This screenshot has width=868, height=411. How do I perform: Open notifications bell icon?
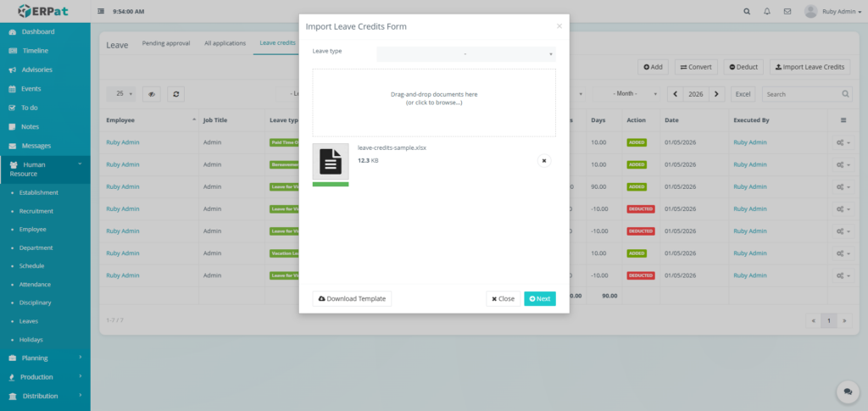[x=766, y=11]
